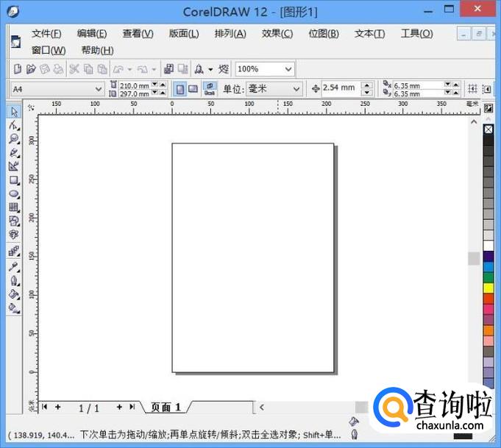
Task: Select the Graph Paper tool
Action: (x=13, y=207)
